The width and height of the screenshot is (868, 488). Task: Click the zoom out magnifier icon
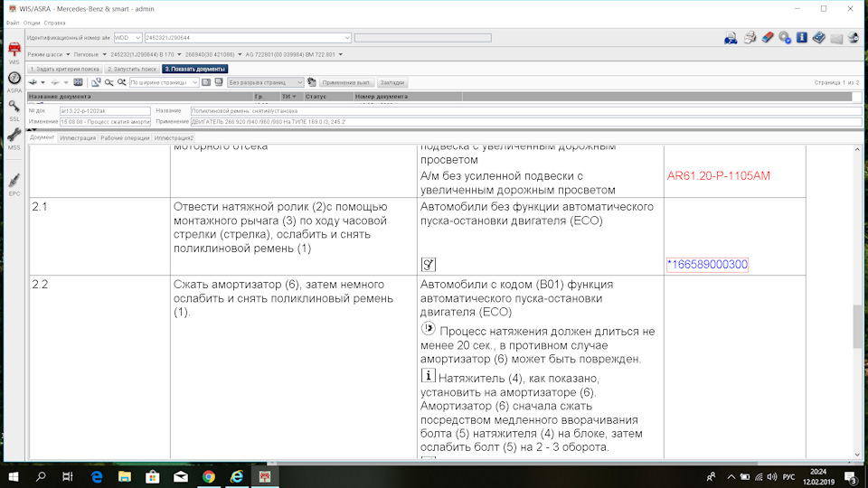[x=109, y=82]
